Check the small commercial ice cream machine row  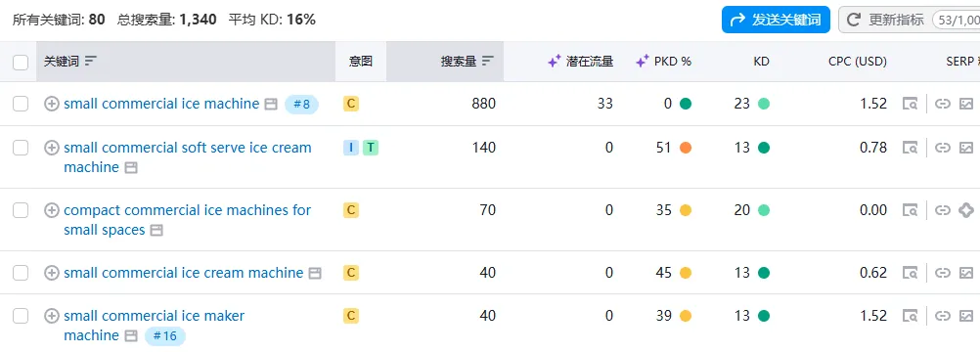pos(21,273)
